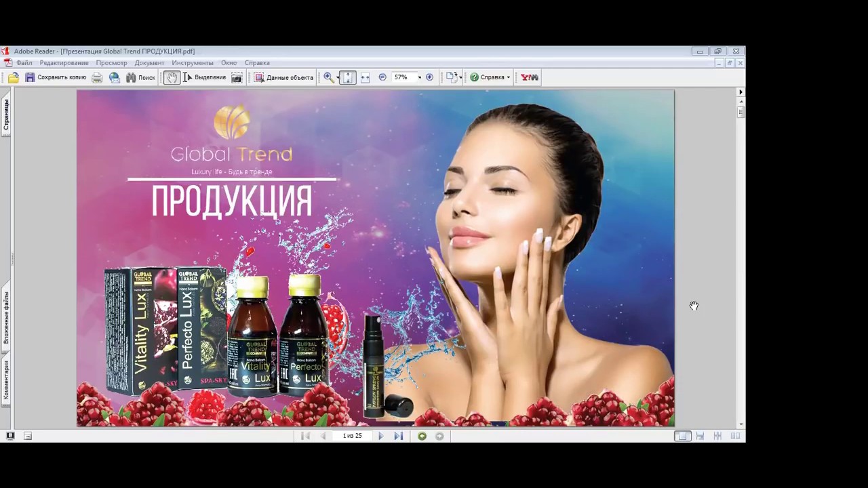The image size is (868, 488).
Task: Open the Окно menu
Action: pyautogui.click(x=229, y=63)
